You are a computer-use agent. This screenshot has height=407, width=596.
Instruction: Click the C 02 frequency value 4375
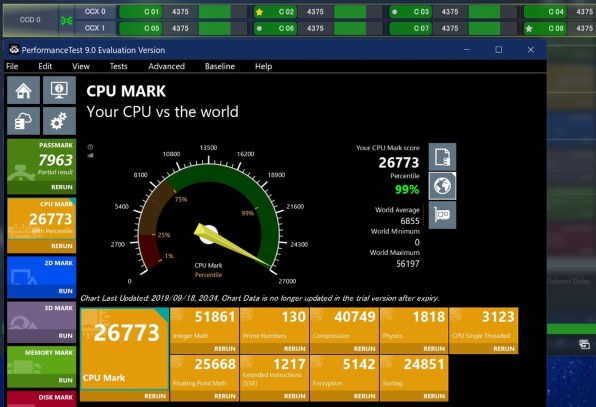tap(315, 12)
